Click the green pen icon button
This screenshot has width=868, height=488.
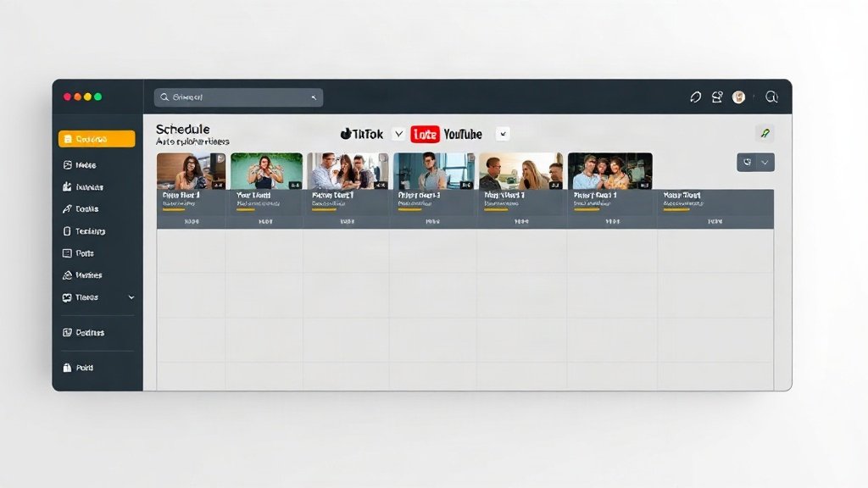click(765, 133)
